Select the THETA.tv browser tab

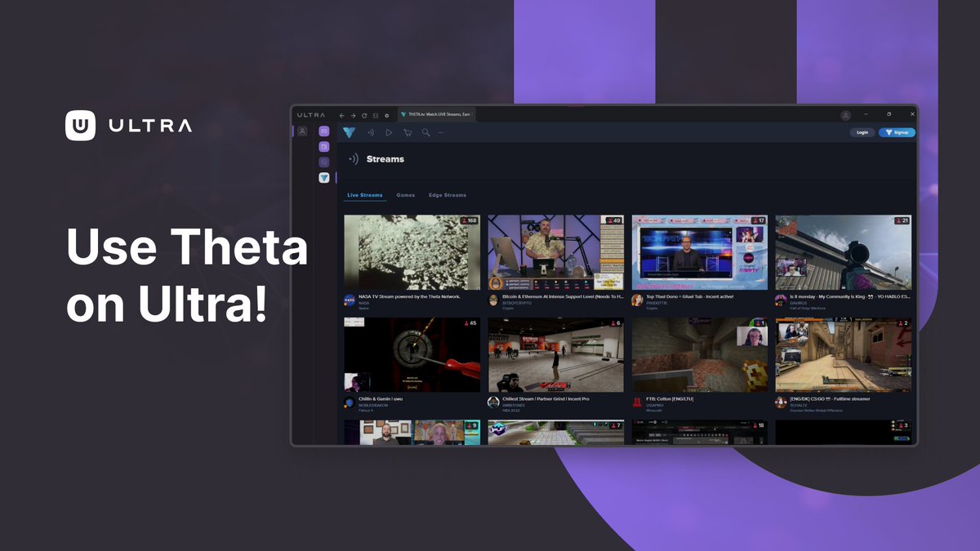pos(435,115)
